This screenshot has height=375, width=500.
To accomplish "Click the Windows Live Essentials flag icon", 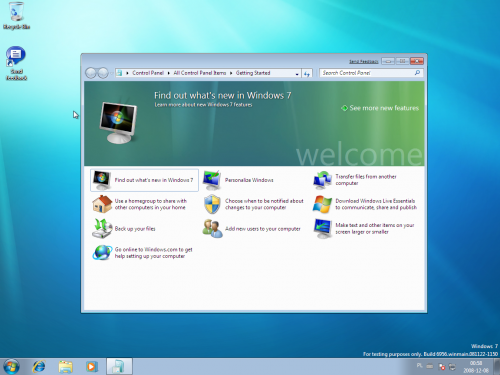I will pos(322,204).
